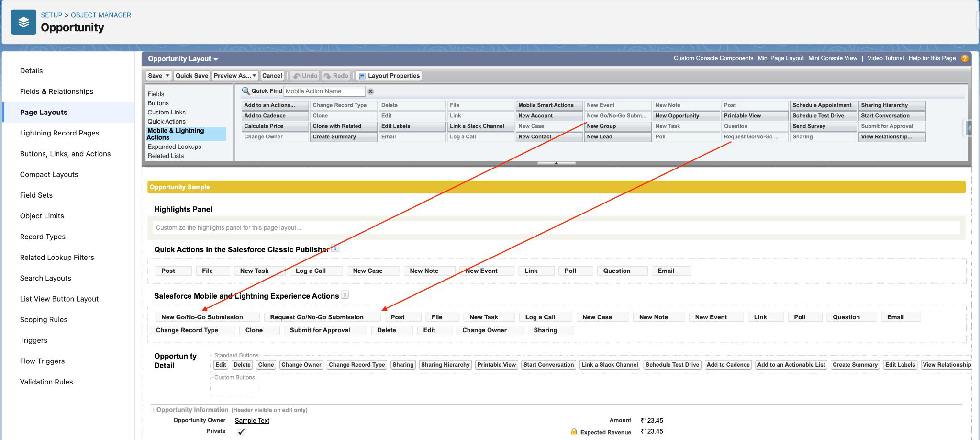Viewport: 980px width, 440px height.
Task: Open Validation Rules in the sidebar
Action: pos(46,382)
